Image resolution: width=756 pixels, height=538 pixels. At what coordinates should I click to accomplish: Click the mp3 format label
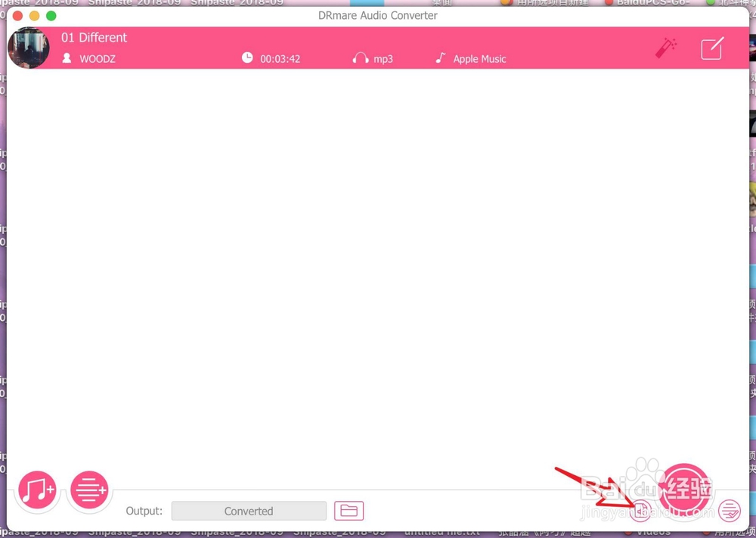point(383,59)
